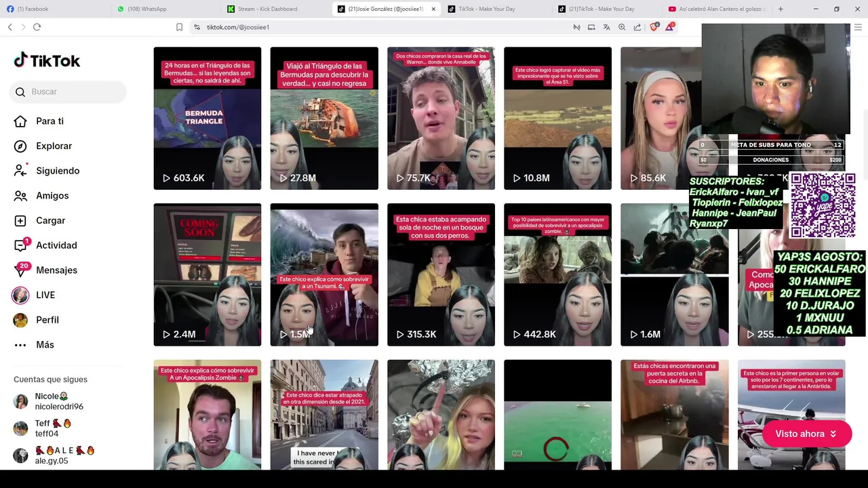The height and width of the screenshot is (488, 868).
Task: Click the site settings icon beside URL
Action: [197, 27]
